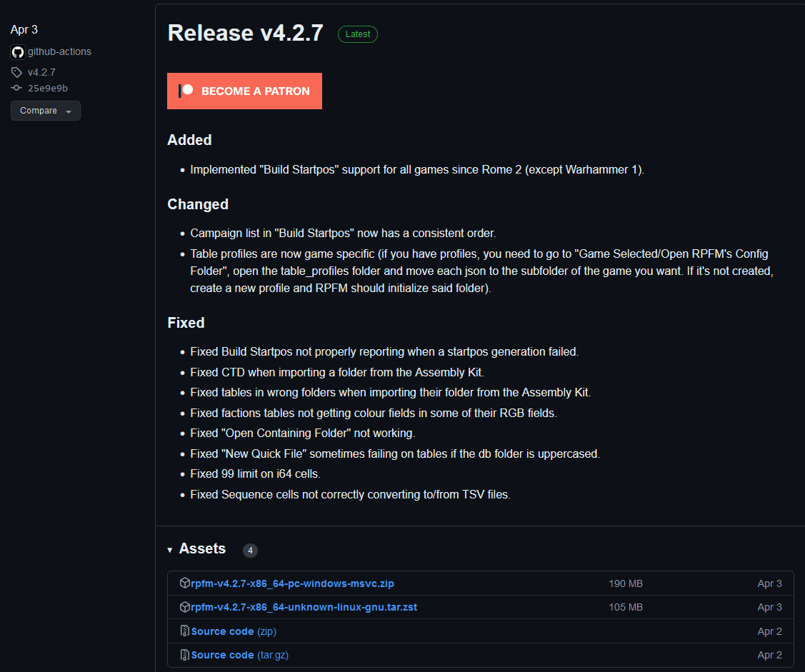805x672 pixels.
Task: Open the v4.2.7 tag link
Action: pos(41,72)
